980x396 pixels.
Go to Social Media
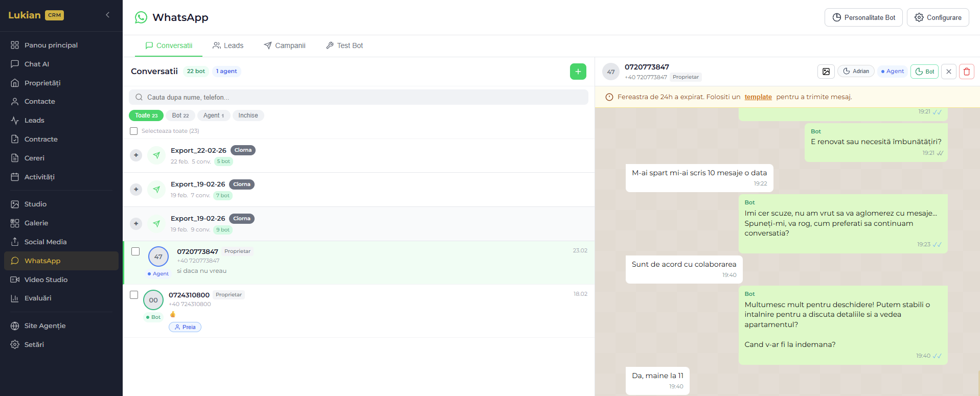point(61,242)
